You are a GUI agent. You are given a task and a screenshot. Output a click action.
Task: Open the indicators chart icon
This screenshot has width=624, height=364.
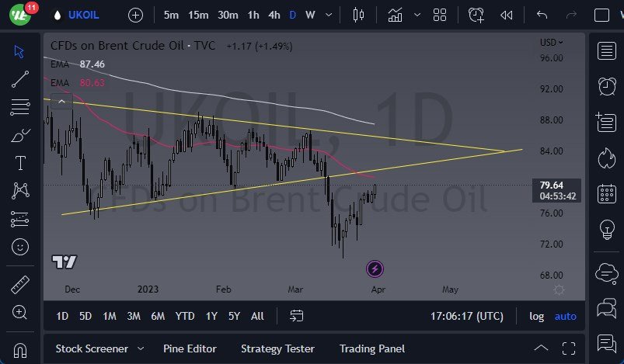point(396,15)
